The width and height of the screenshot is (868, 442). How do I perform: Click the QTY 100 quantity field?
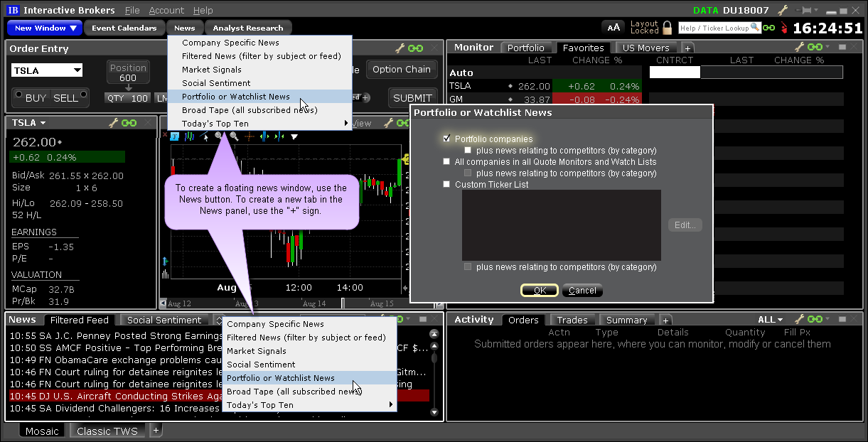pyautogui.click(x=127, y=98)
